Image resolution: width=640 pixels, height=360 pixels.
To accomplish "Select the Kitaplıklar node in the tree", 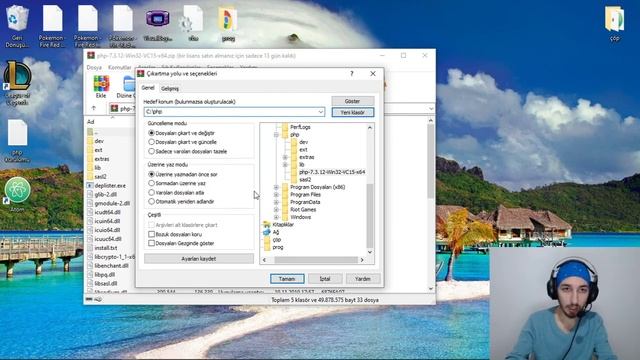I will click(278, 224).
